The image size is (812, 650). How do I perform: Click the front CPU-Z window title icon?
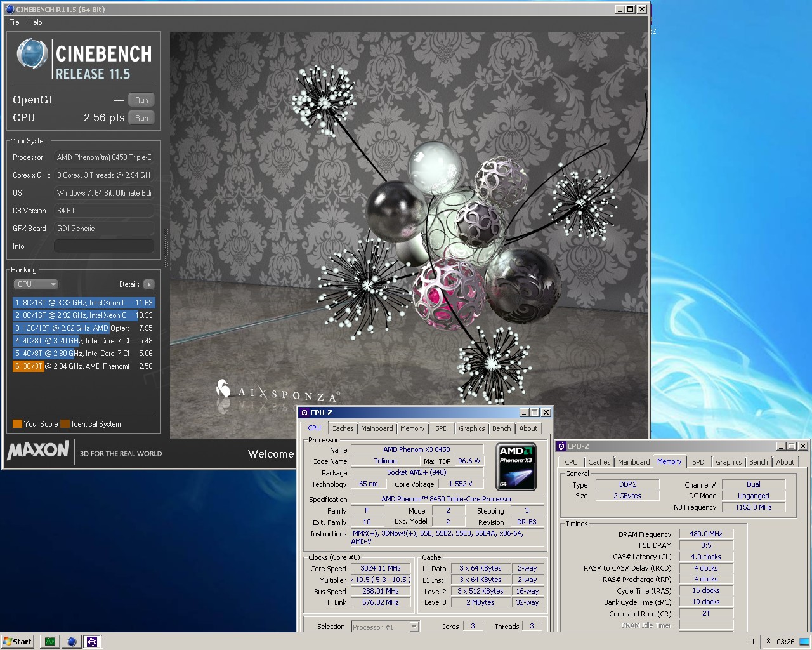point(304,413)
